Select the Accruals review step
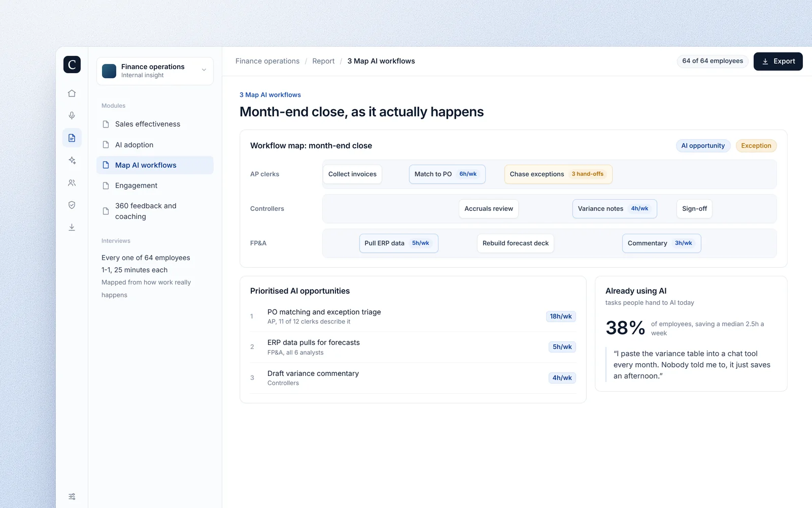 click(x=489, y=209)
